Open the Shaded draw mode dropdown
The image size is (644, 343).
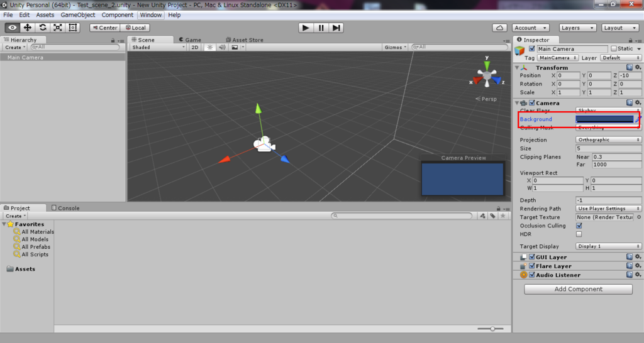click(158, 47)
